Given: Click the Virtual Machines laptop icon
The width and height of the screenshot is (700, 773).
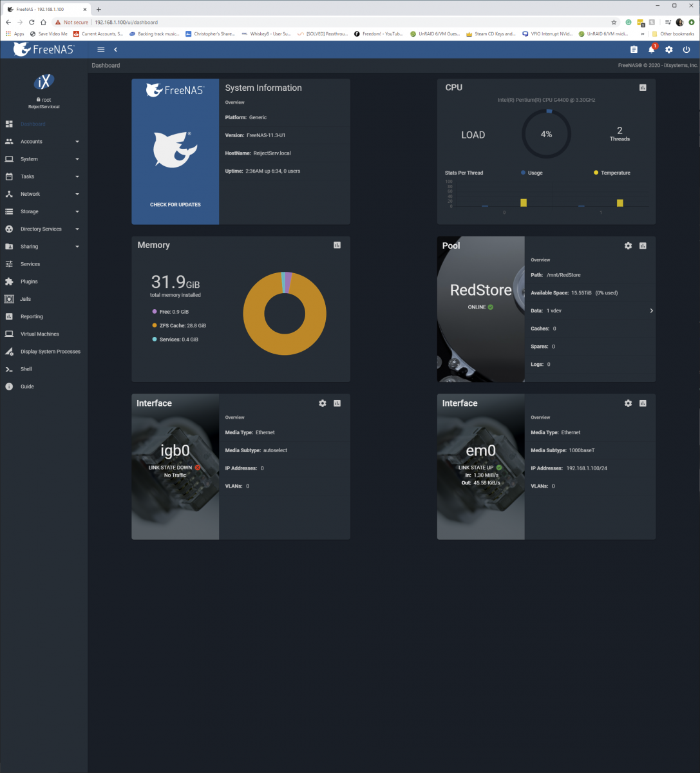Looking at the screenshot, I should [x=9, y=334].
